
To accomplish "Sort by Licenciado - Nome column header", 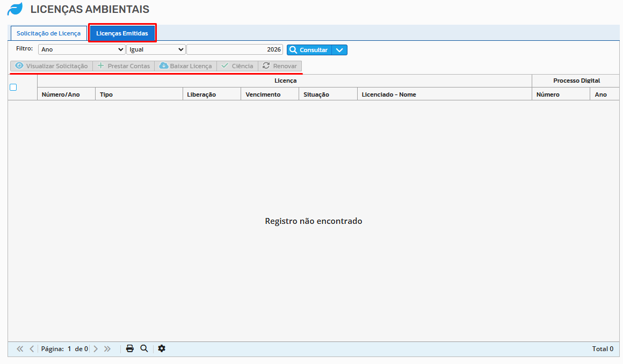I will 444,94.
